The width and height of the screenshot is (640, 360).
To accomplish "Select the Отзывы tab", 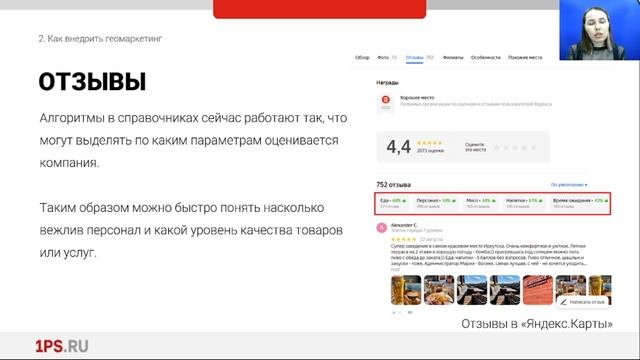I will pyautogui.click(x=414, y=58).
